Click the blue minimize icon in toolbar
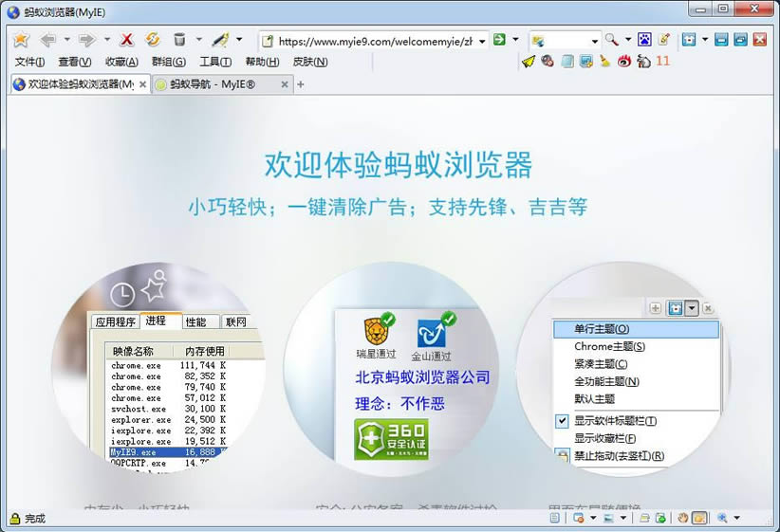The width and height of the screenshot is (780, 532). click(721, 39)
